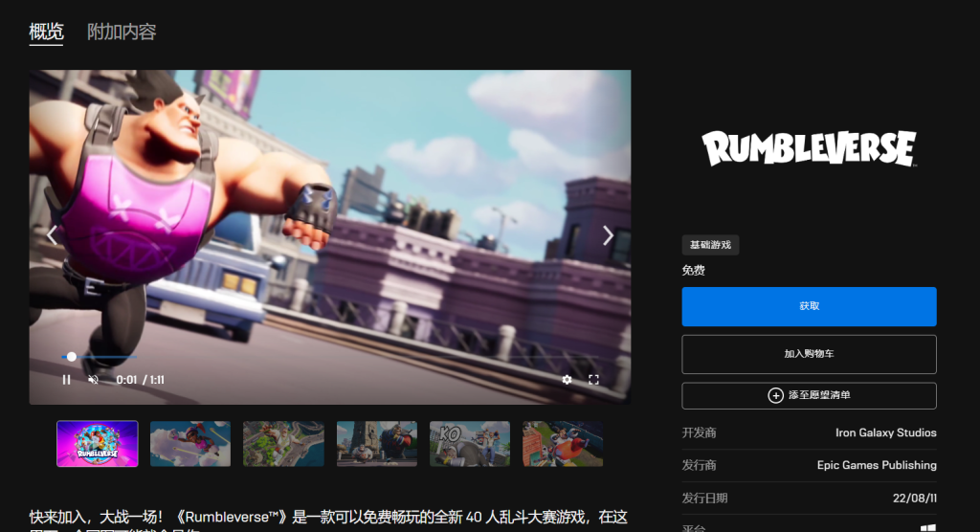Select the fourth thumbnail with street fighter
This screenshot has height=532, width=980.
pyautogui.click(x=376, y=443)
